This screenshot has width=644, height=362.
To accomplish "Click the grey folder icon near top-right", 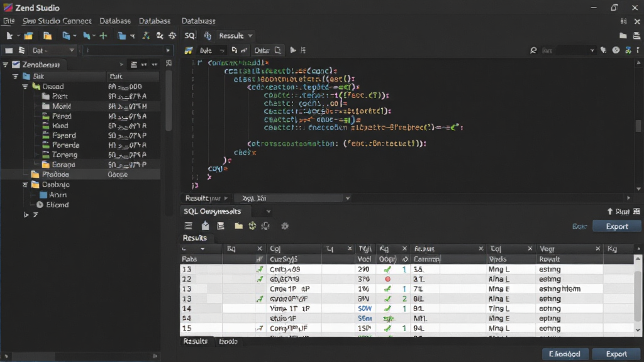I will pos(623,36).
